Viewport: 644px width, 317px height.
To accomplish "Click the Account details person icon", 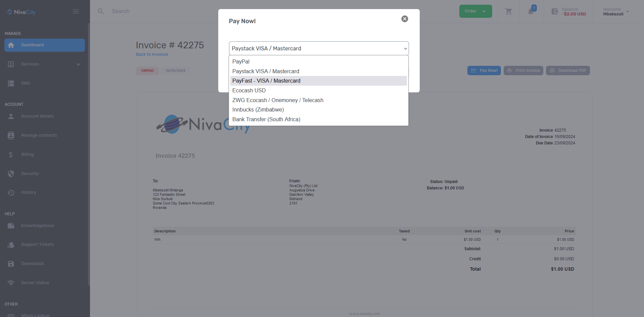I will (11, 116).
